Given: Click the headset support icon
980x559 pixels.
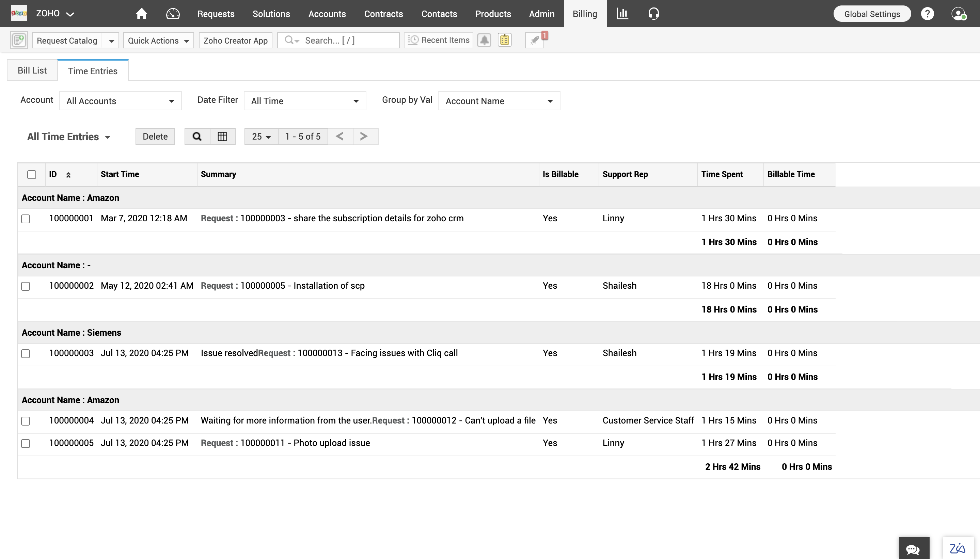Looking at the screenshot, I should [x=653, y=14].
